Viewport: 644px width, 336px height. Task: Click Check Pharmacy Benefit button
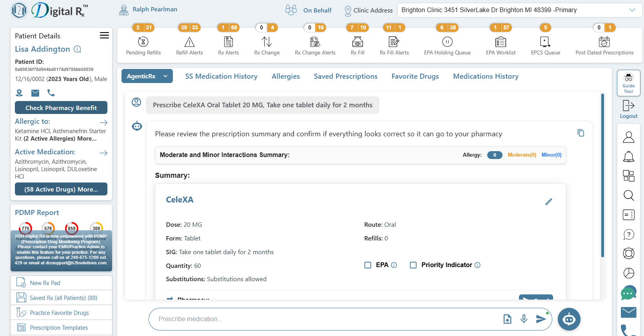click(x=61, y=108)
